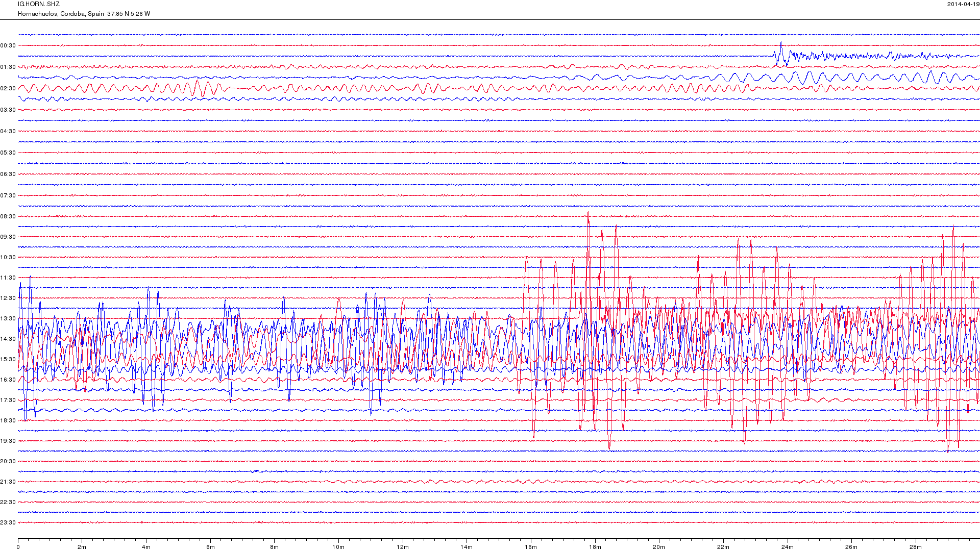Click the 10m axis label
Screen dimensions: 980x551
point(338,547)
